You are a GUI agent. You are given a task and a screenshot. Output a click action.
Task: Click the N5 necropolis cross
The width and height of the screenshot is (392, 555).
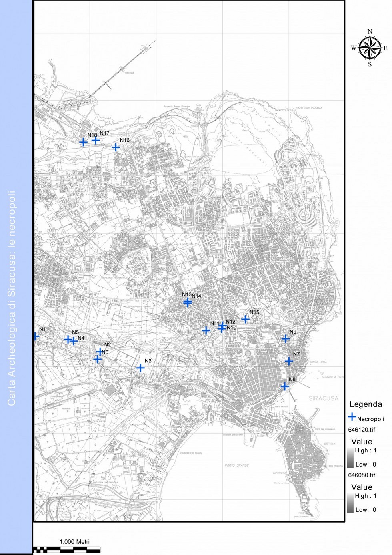[68, 339]
